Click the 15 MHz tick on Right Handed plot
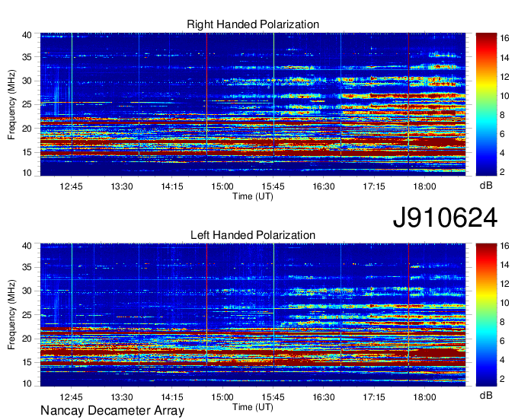518x420 pixels. tap(27, 152)
